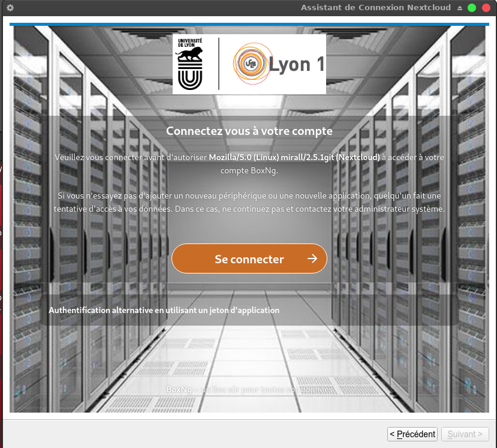The width and height of the screenshot is (497, 448).
Task: Click the blue progress bar at top
Action: point(249,25)
